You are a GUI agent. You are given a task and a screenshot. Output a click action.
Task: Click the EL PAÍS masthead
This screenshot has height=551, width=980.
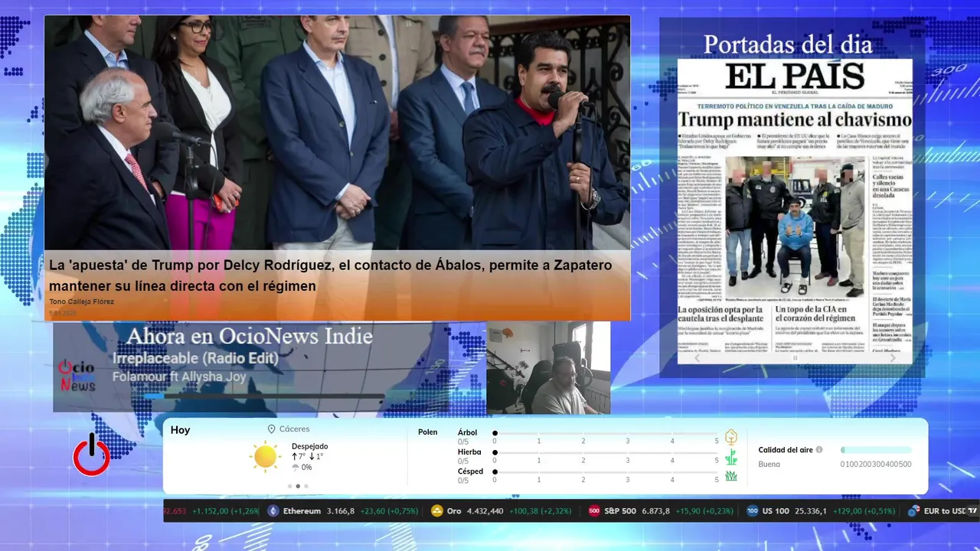point(795,77)
